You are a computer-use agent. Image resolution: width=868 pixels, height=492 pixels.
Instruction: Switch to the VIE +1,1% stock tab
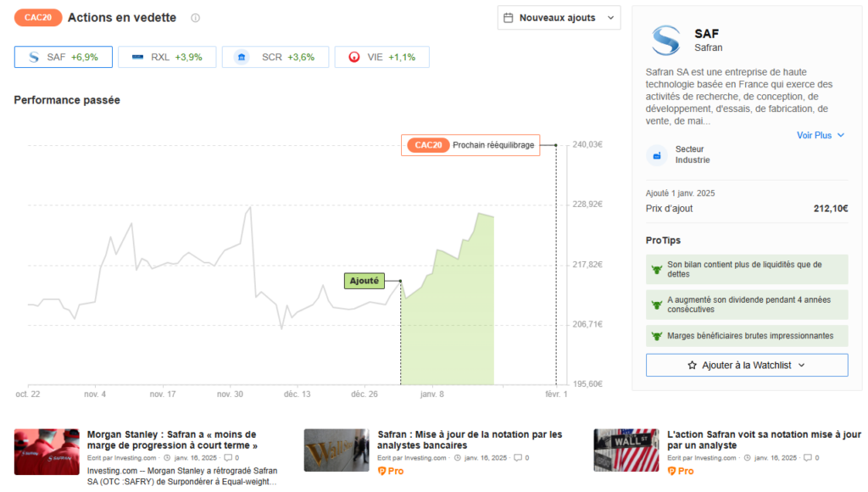[x=381, y=57]
